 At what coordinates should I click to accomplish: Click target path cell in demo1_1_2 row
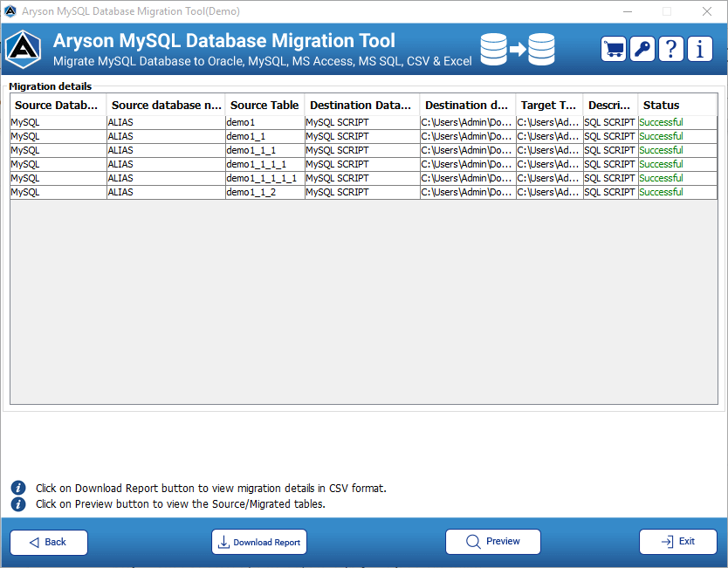[549, 192]
